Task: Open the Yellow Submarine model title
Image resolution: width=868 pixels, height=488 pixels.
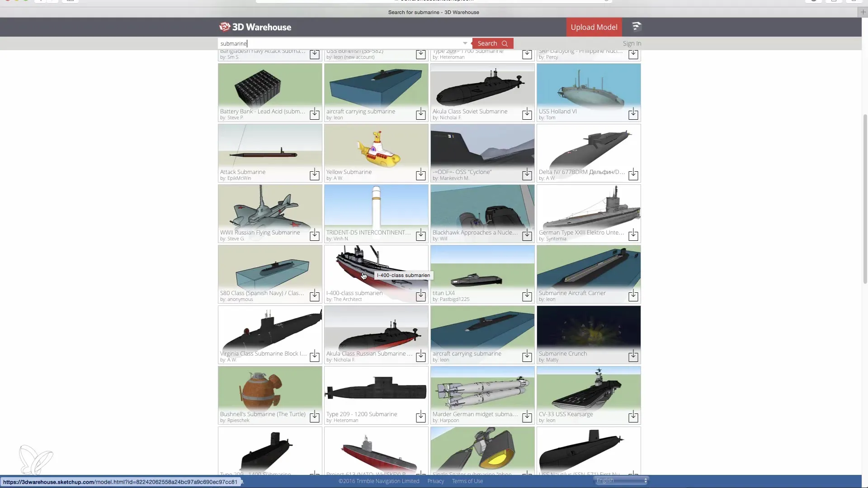Action: 349,172
